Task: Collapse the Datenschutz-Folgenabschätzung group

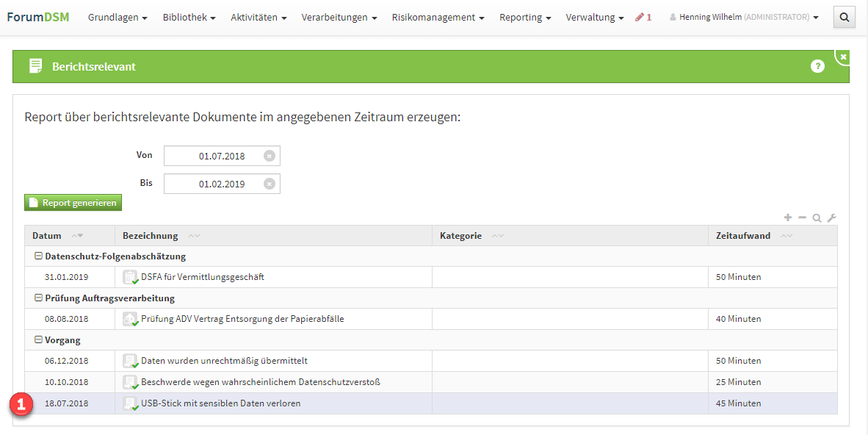Action: 38,256
